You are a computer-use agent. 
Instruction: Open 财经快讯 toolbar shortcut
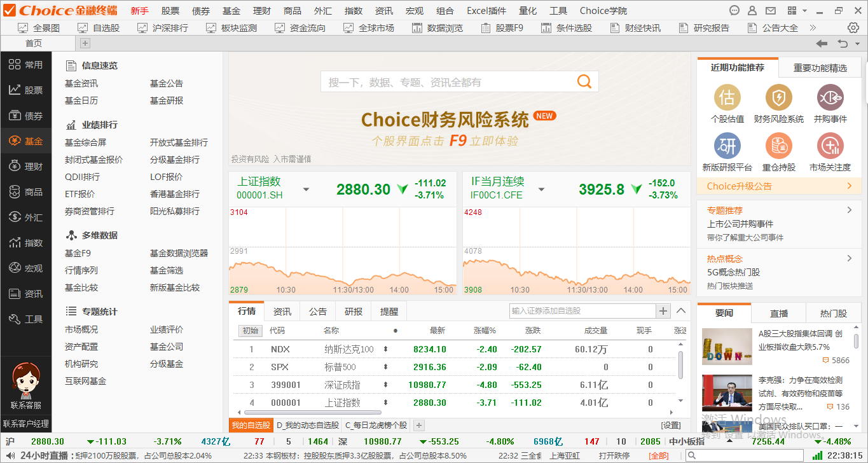click(635, 28)
